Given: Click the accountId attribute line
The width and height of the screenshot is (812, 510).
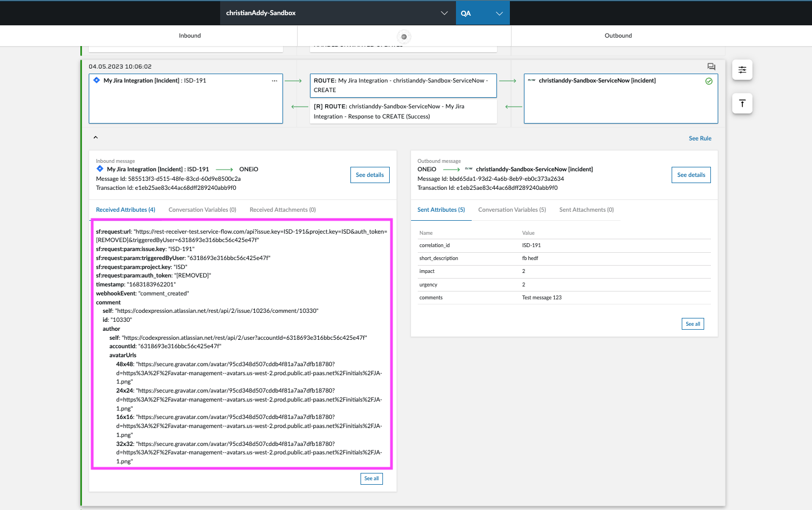Looking at the screenshot, I should pos(165,346).
